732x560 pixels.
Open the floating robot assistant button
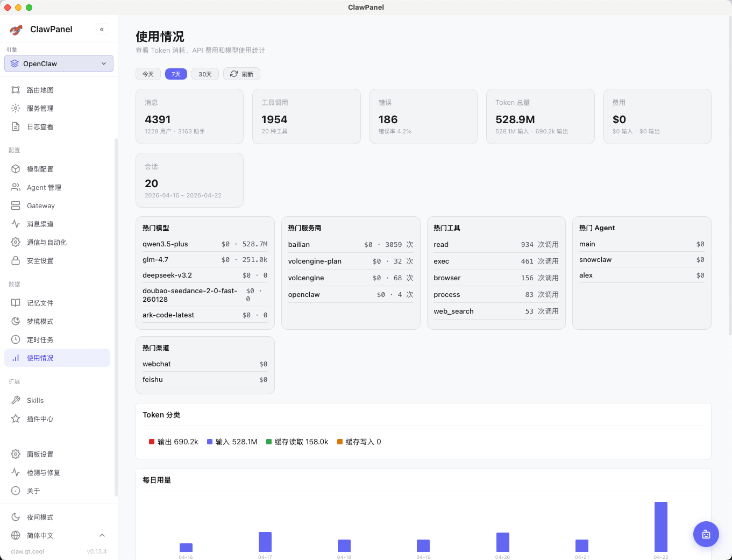[706, 534]
